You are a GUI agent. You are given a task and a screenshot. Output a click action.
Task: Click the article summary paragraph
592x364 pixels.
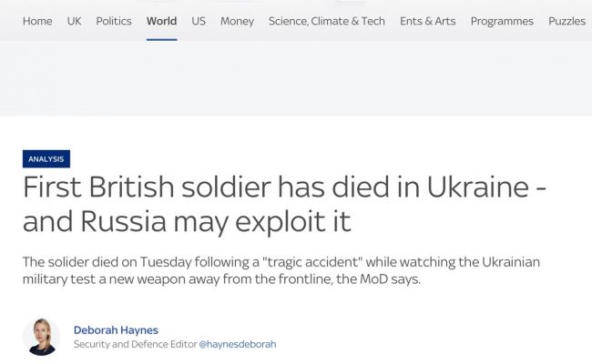[x=282, y=271]
